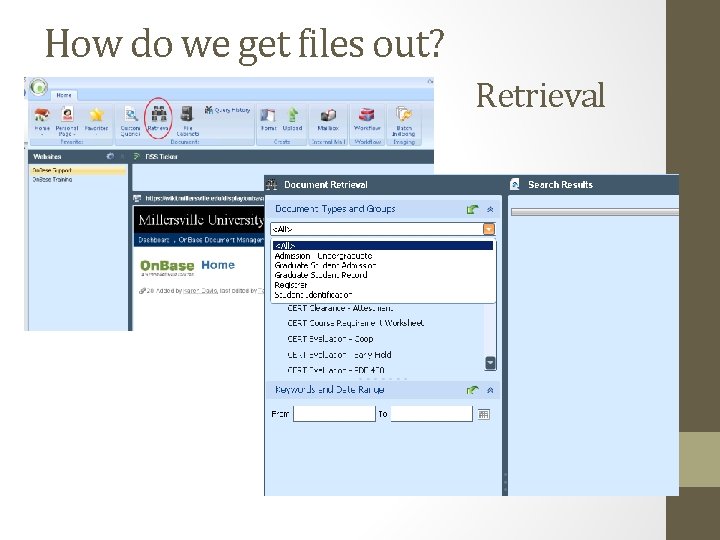Open Query History in the ribbon
Screen dimensions: 720x540
(227, 110)
